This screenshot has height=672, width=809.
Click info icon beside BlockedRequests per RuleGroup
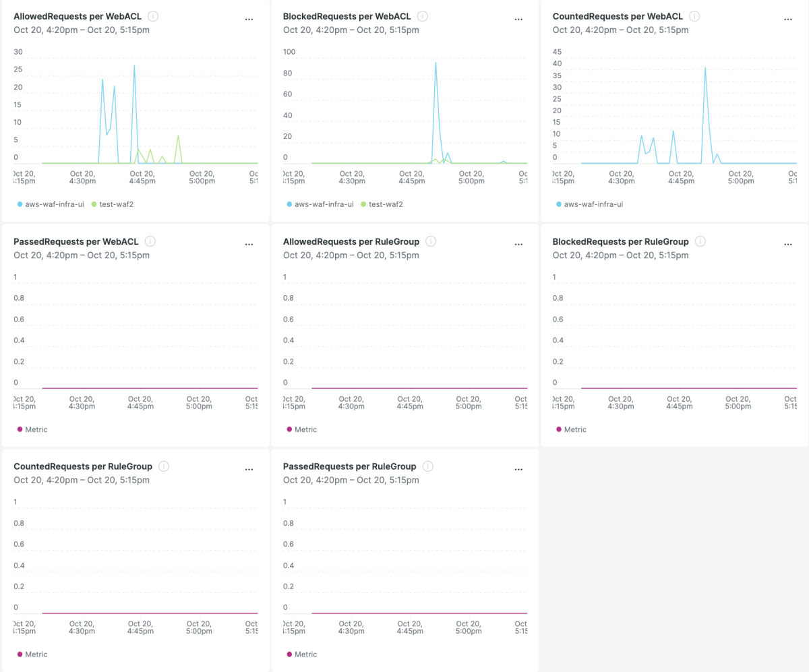point(700,241)
